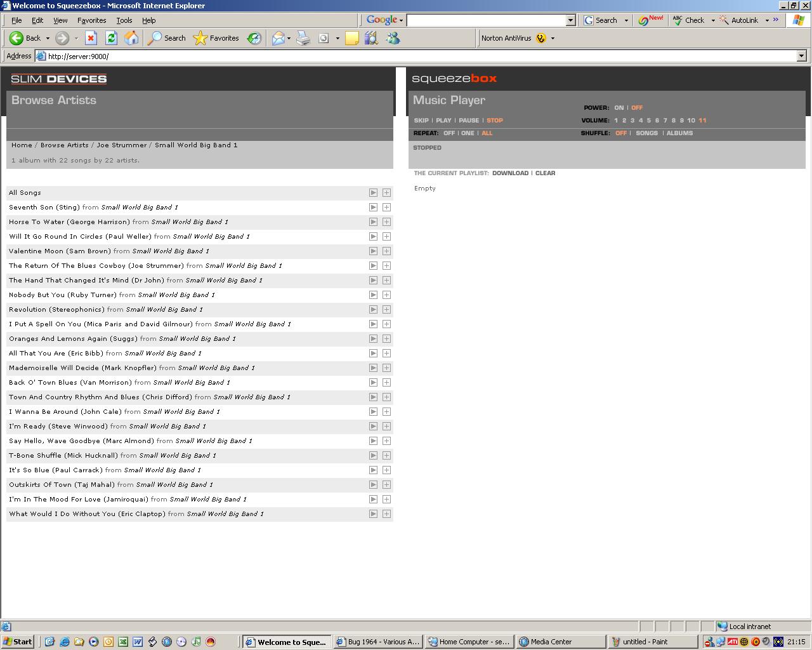
Task: Click the browser Home toolbar icon
Action: coord(131,38)
